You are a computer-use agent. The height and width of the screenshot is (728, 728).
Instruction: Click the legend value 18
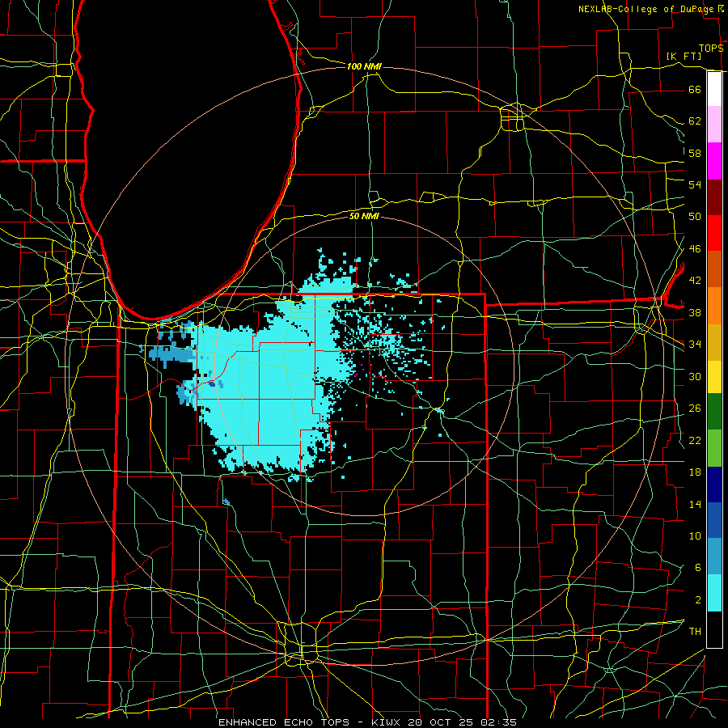tap(695, 472)
